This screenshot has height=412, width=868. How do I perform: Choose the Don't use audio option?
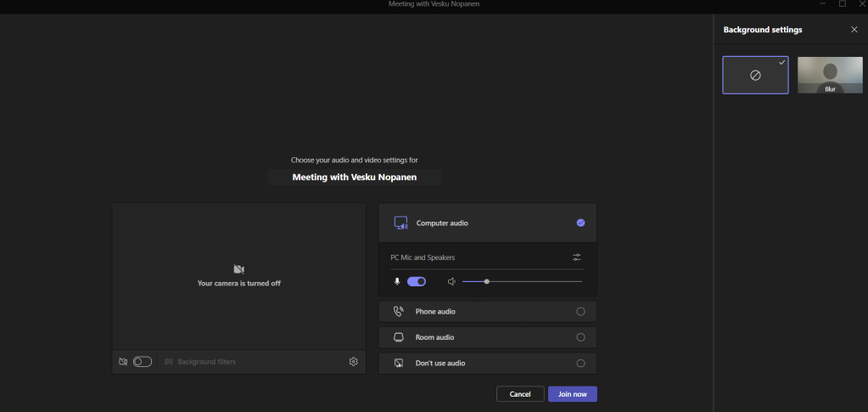click(580, 363)
